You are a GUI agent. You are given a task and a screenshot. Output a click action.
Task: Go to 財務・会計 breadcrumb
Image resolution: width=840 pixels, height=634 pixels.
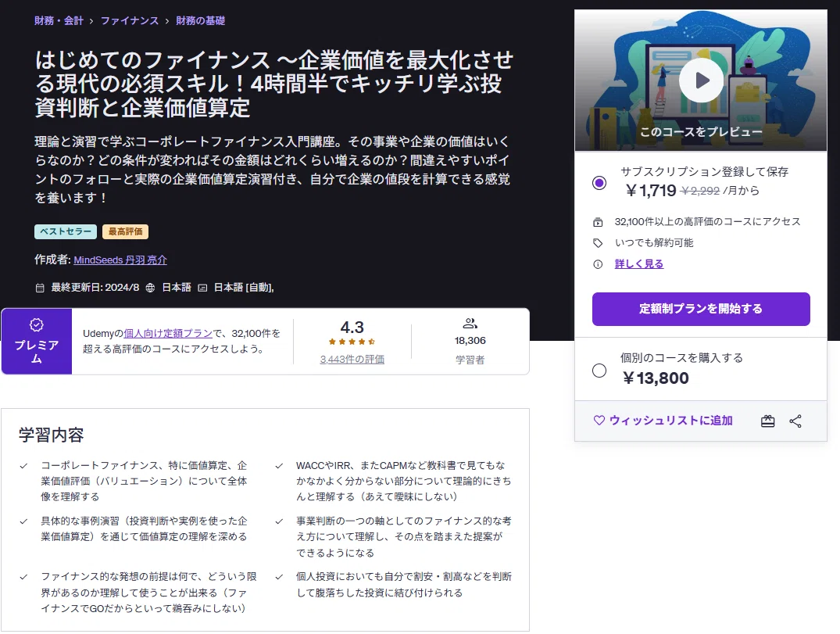[x=59, y=20]
